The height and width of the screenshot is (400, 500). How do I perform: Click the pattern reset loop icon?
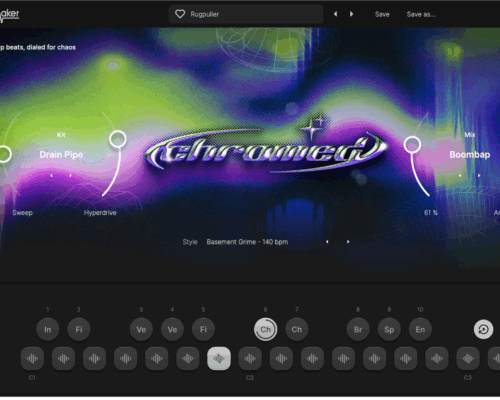coord(483,329)
